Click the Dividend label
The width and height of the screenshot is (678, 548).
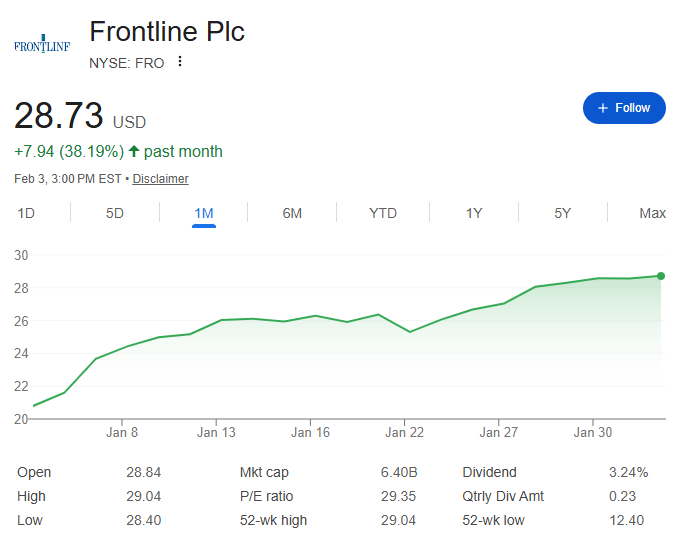pyautogui.click(x=489, y=472)
